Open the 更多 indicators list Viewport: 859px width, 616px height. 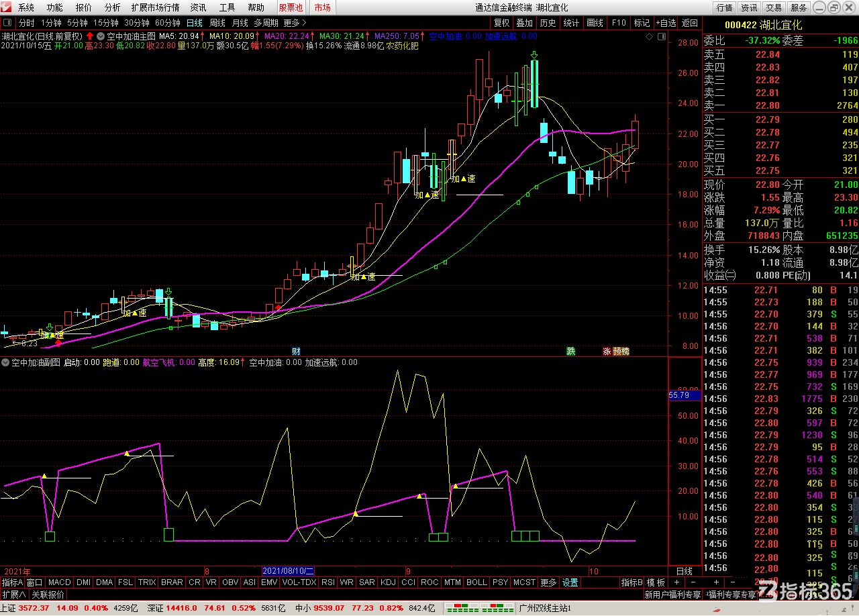coord(548,582)
